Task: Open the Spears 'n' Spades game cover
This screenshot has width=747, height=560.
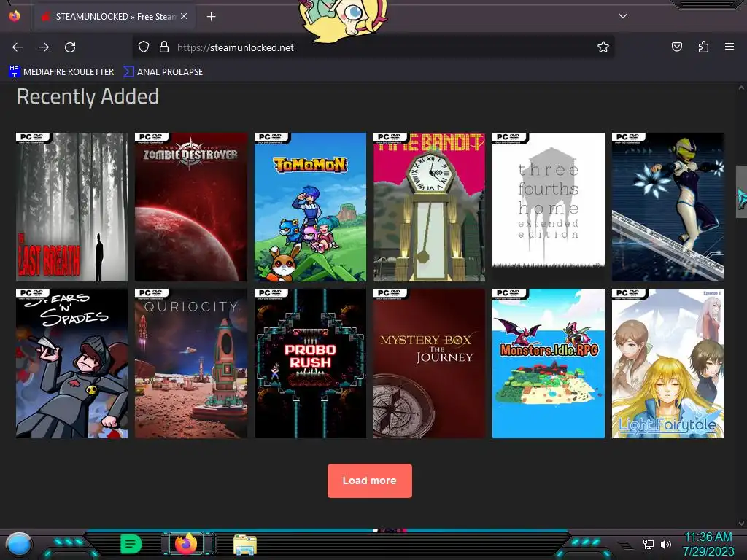Action: [71, 363]
